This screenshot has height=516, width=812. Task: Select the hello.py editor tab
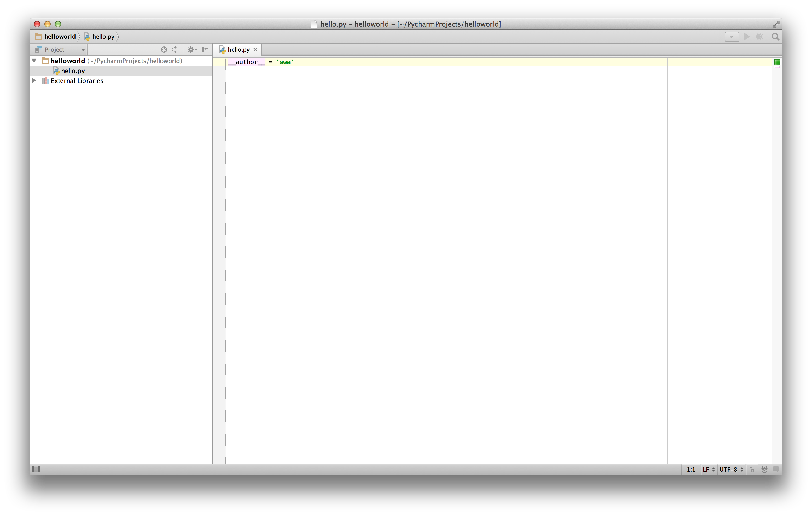coord(238,50)
